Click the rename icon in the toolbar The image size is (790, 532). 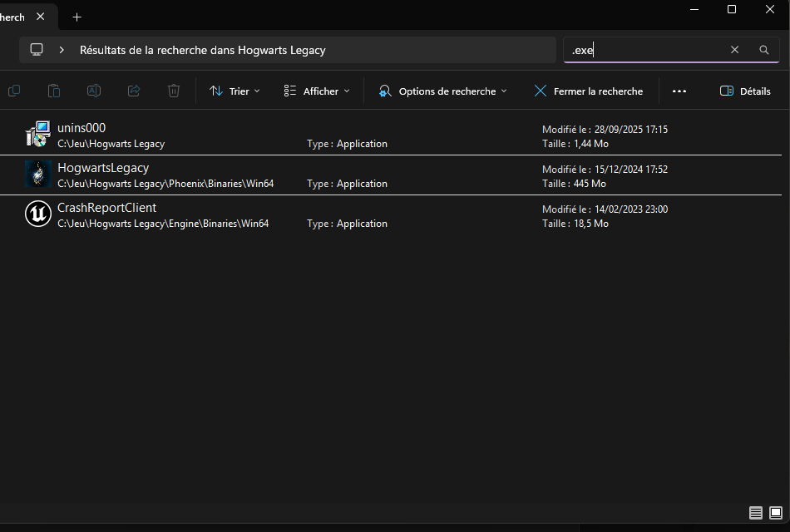[94, 91]
